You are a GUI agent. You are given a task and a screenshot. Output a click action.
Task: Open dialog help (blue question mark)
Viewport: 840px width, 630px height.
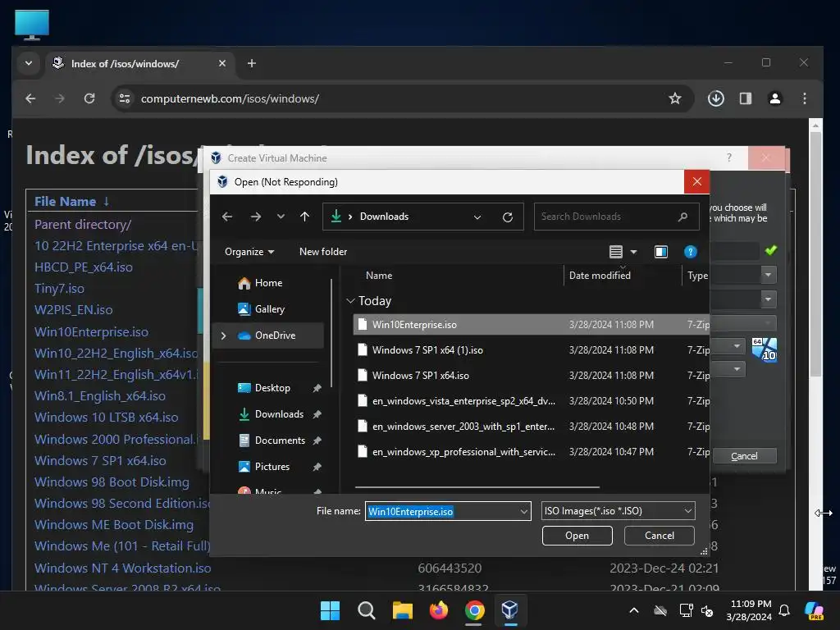tap(690, 252)
